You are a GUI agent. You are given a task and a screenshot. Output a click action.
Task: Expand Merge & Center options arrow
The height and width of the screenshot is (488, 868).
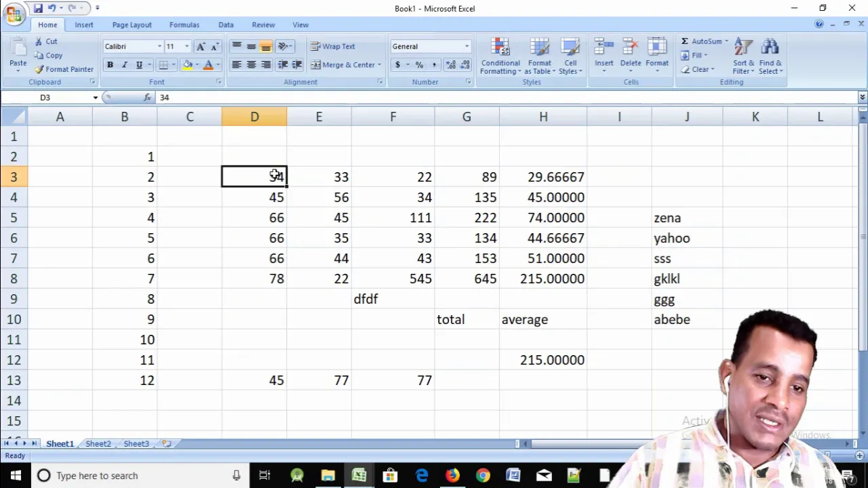(379, 65)
